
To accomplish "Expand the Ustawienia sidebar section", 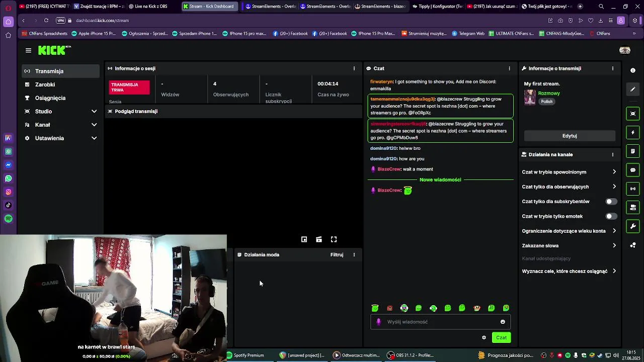I will (60, 138).
